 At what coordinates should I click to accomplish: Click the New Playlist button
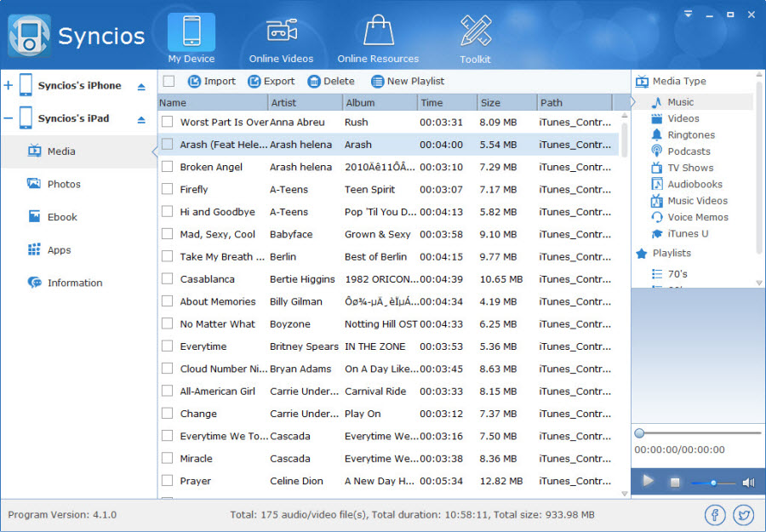pos(408,82)
